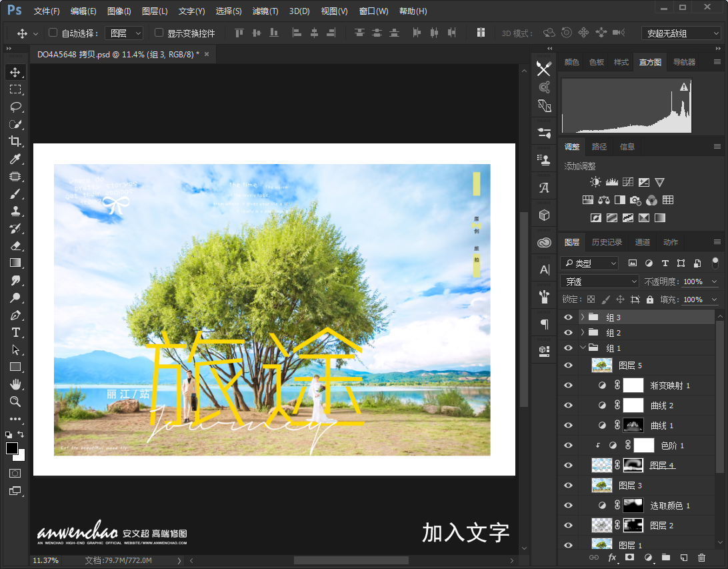728x569 pixels.
Task: Toggle Quick Mask mode
Action: pos(15,474)
